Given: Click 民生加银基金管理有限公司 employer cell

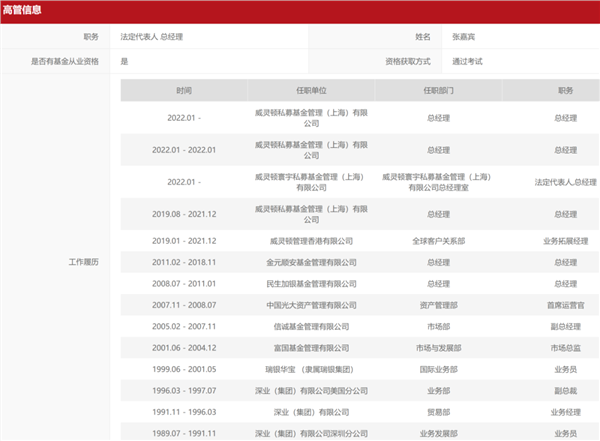Looking at the screenshot, I should pyautogui.click(x=311, y=284).
